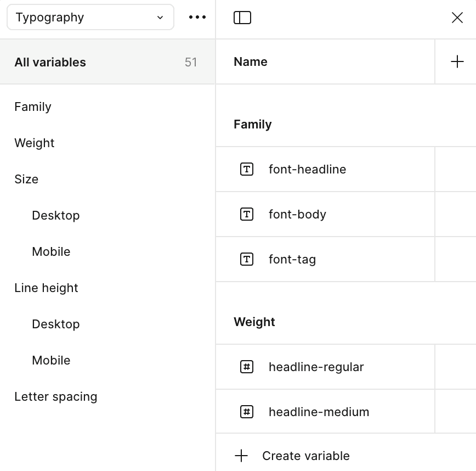Click the chevron in the Typography selector
Screen dimensions: 476x471
tap(161, 17)
